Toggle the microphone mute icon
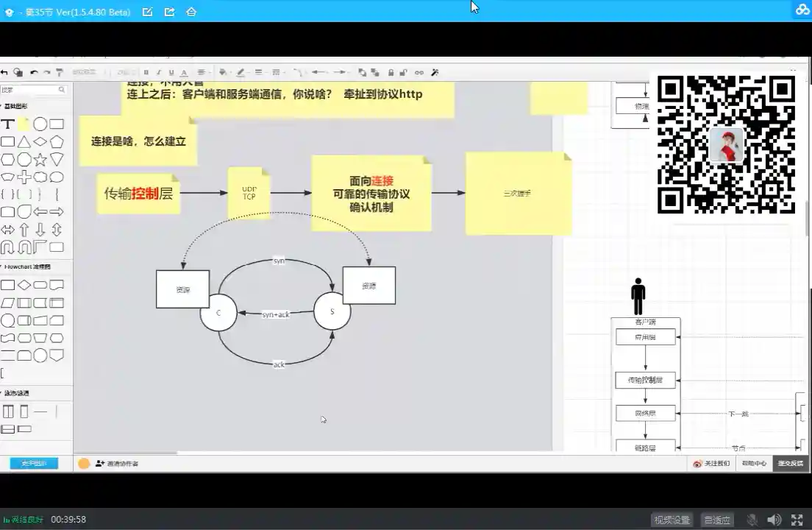This screenshot has height=530, width=812. pos(752,520)
